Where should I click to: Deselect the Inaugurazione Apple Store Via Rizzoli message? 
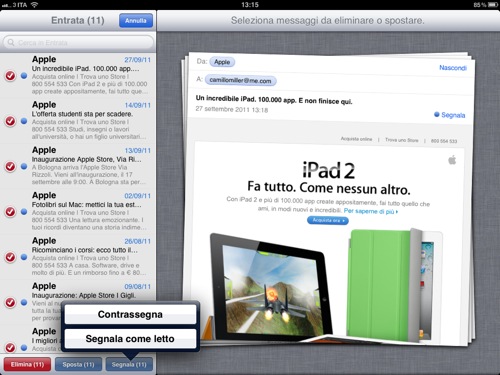click(x=10, y=166)
